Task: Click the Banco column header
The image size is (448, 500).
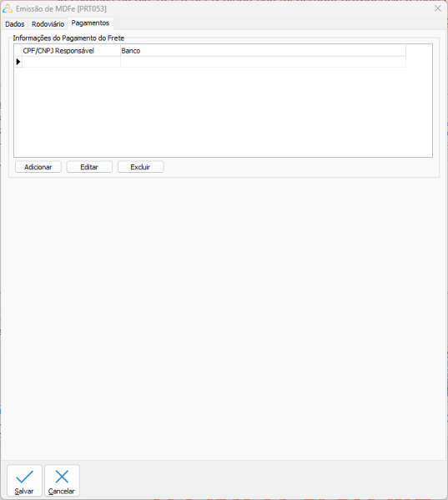Action: 263,51
